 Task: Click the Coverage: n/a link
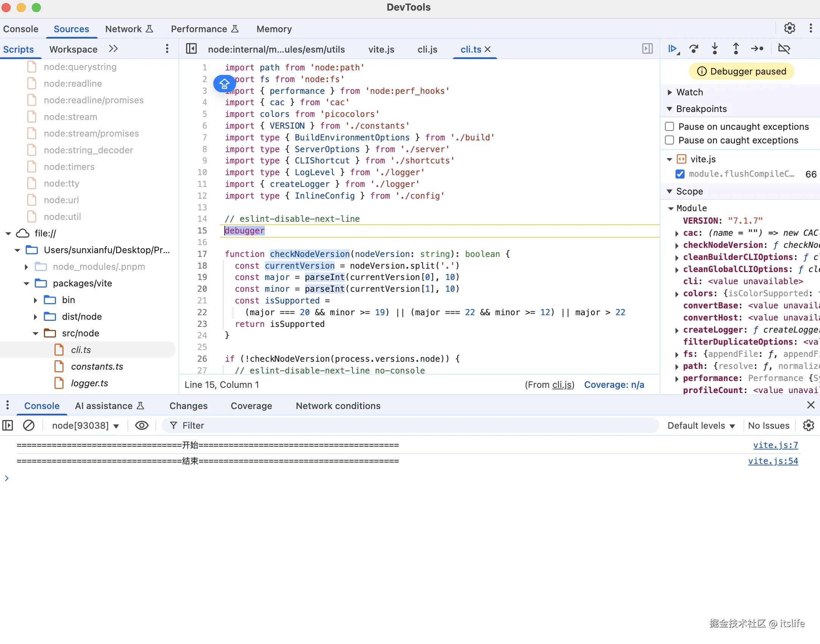click(614, 385)
